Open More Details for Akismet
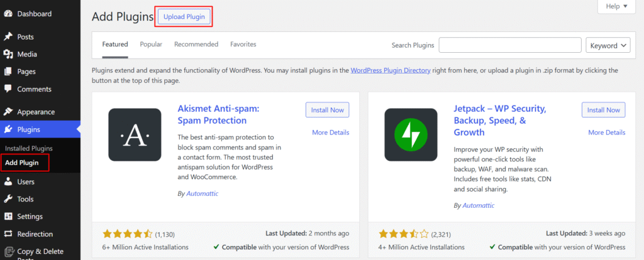The image size is (644, 260). point(331,133)
